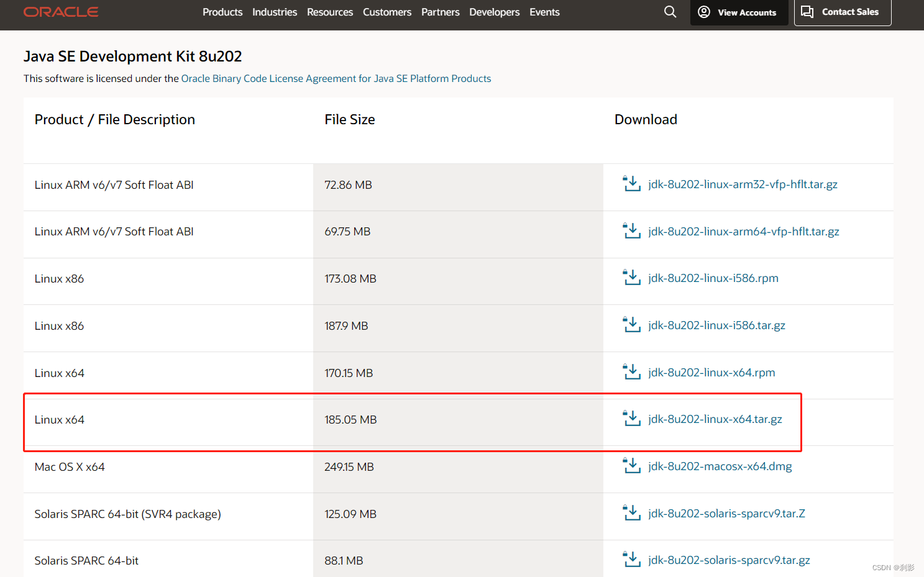
Task: Open the Products menu
Action: point(222,12)
